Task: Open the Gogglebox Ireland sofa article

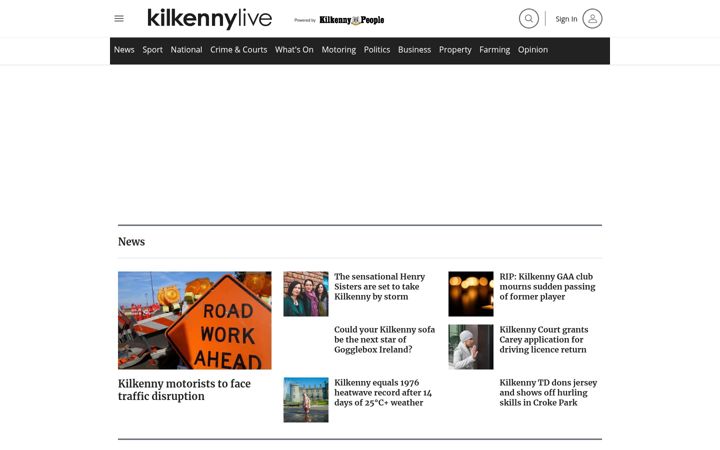Action: pyautogui.click(x=384, y=339)
